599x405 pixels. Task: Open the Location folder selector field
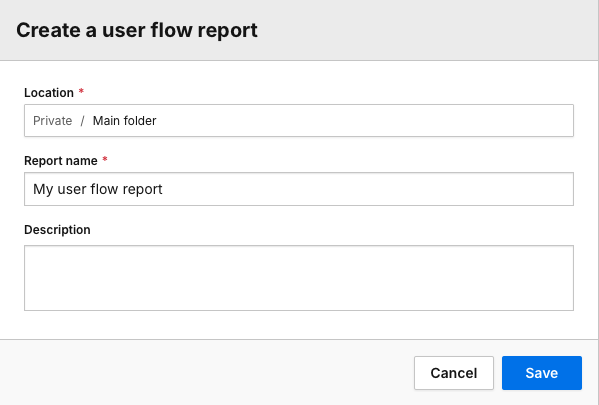click(x=299, y=120)
